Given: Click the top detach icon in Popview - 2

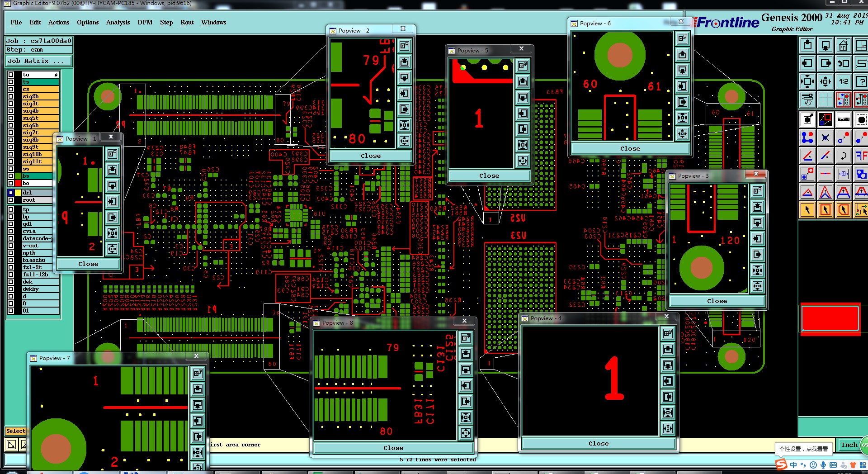Looking at the screenshot, I should click(404, 46).
